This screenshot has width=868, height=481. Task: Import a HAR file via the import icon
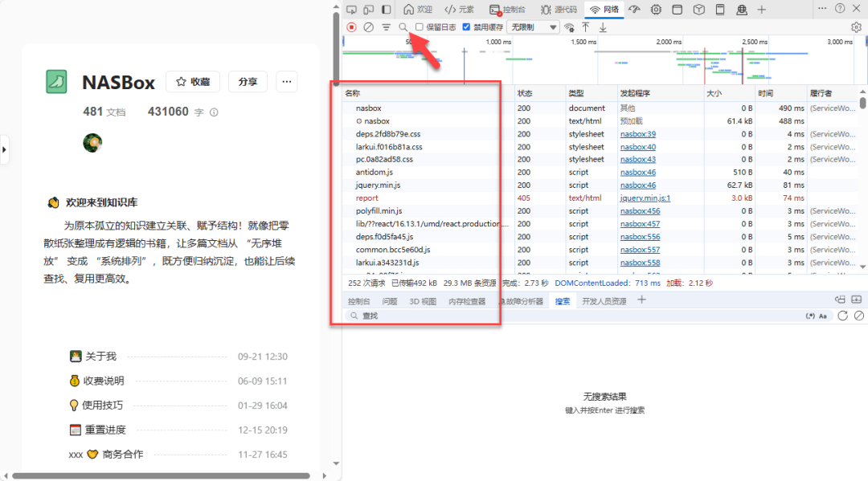586,26
